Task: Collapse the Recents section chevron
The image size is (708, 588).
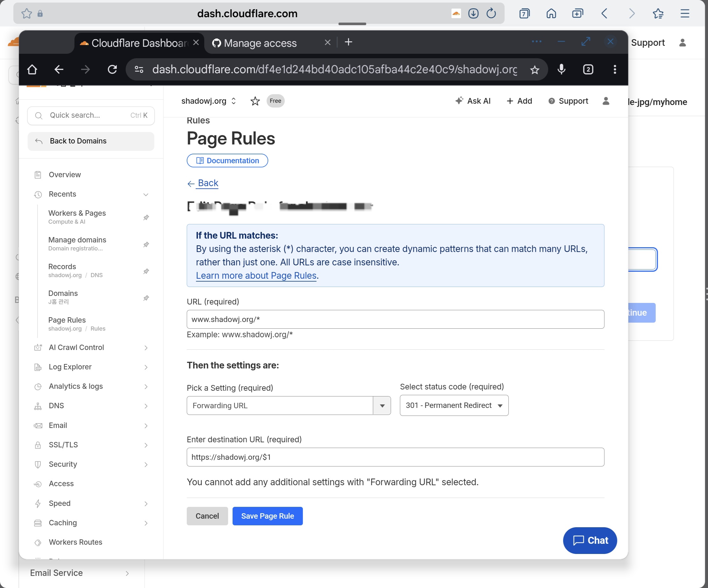Action: click(x=146, y=194)
